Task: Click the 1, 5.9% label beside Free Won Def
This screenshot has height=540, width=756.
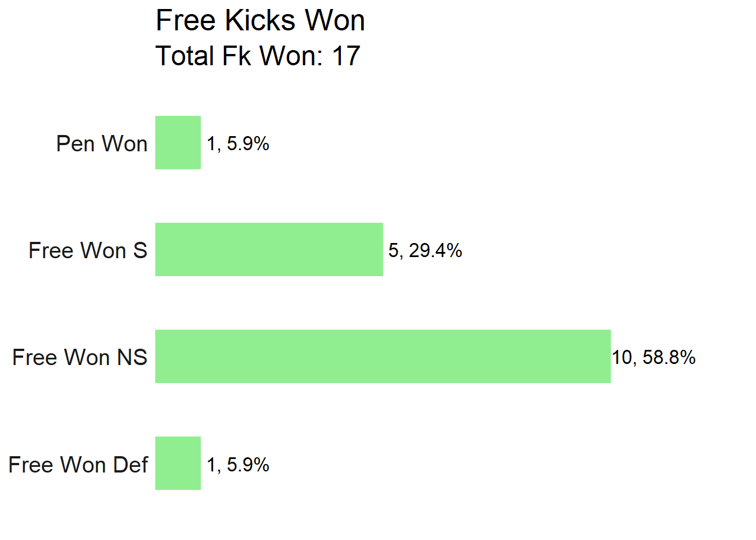Action: coord(238,465)
